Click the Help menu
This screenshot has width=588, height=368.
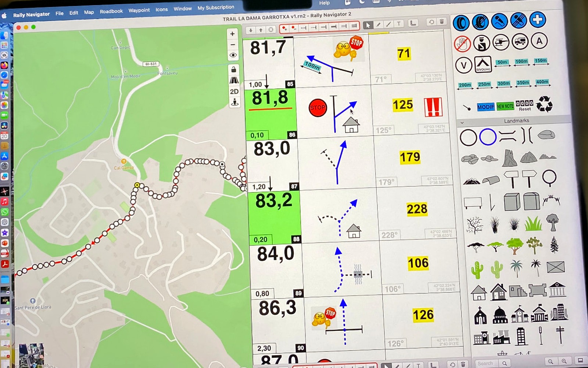tap(324, 3)
